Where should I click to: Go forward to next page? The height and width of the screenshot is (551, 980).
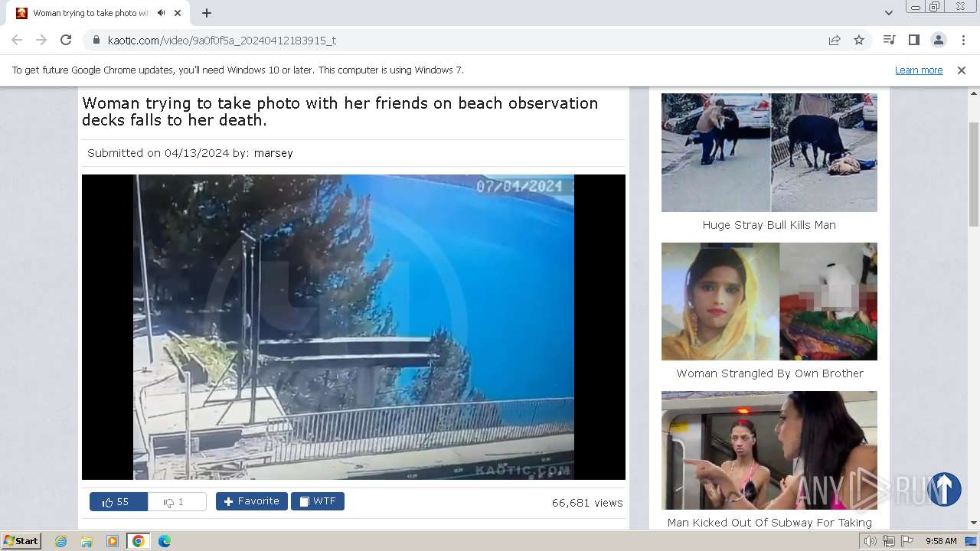(41, 40)
